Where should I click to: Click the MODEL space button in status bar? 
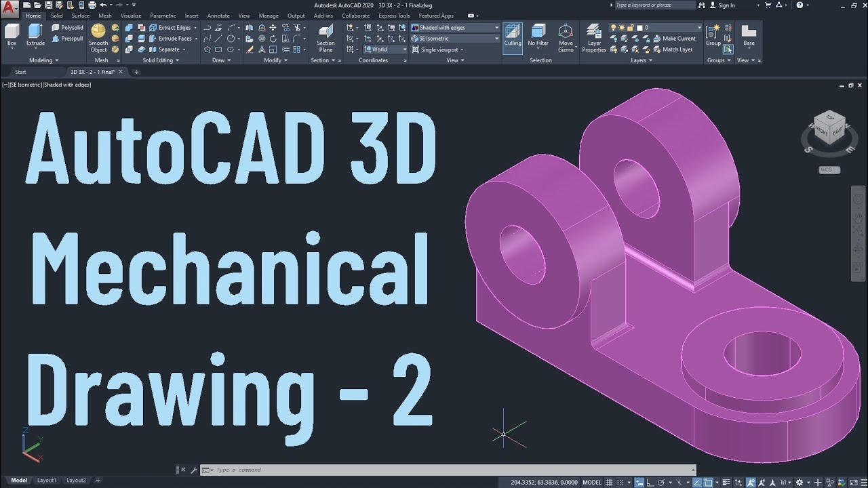click(x=592, y=482)
